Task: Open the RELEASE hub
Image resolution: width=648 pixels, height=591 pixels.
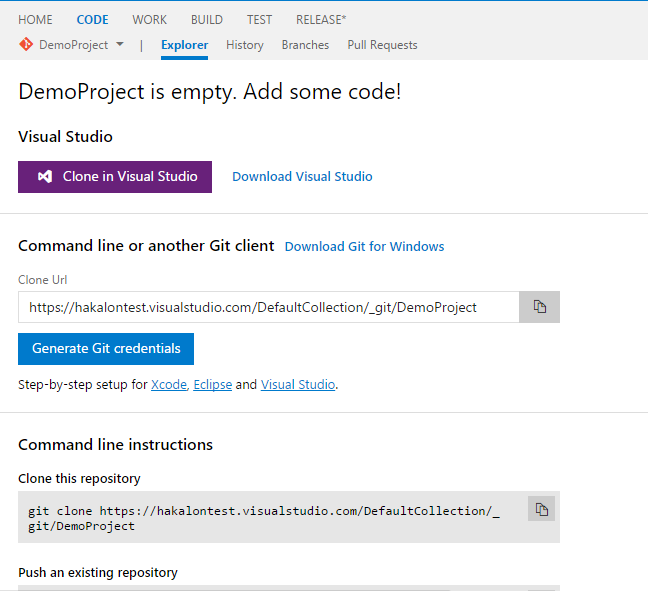Action: click(x=320, y=20)
